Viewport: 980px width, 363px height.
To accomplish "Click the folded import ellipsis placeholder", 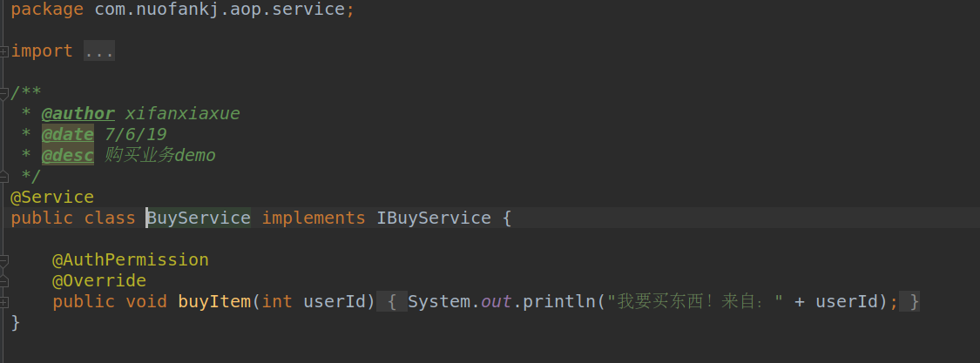I will (99, 51).
